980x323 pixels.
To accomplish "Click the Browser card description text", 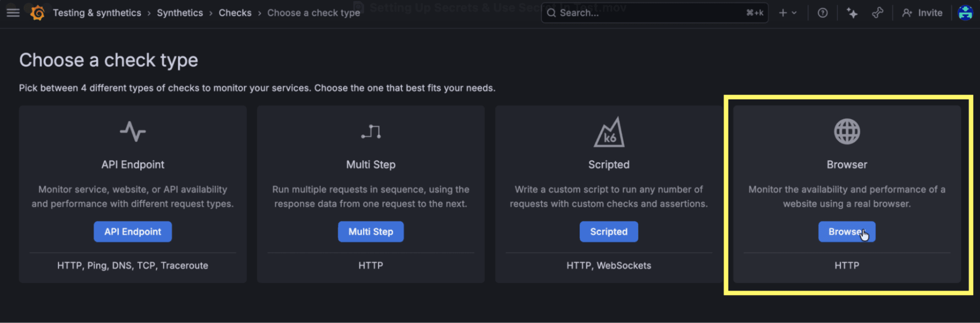I will coord(847,197).
